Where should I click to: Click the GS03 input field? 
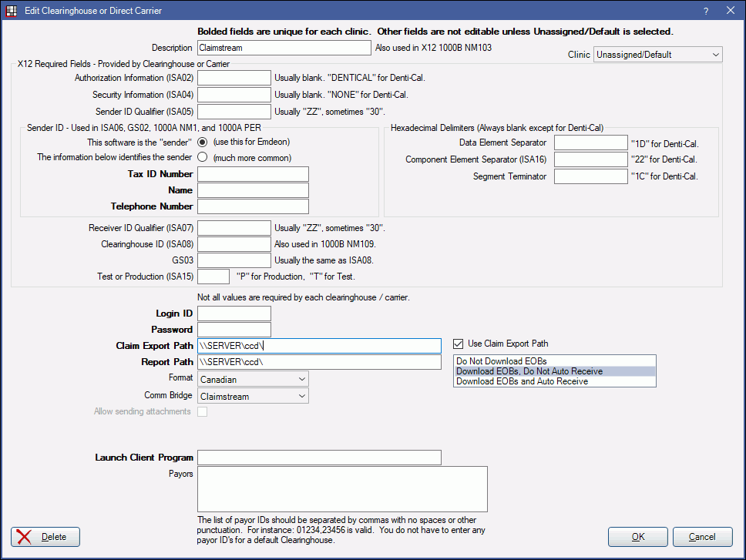(234, 260)
